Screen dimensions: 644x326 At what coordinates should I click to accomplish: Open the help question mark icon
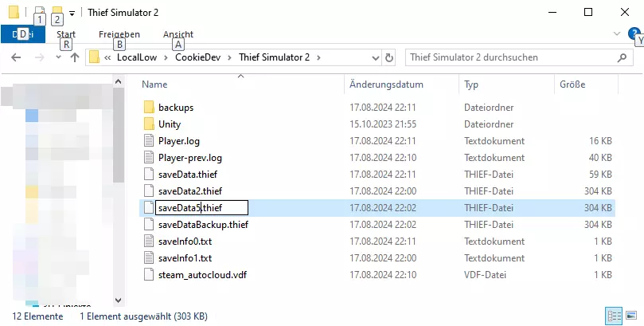(634, 33)
